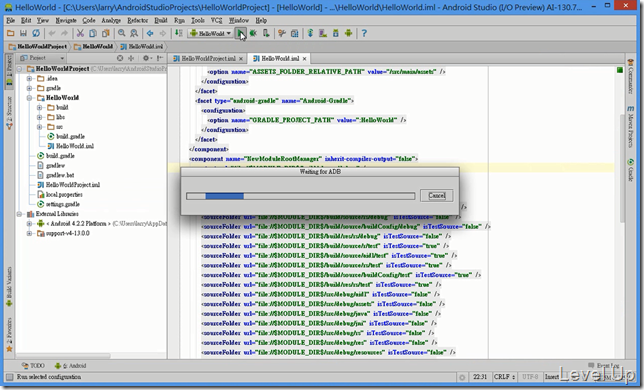Expand Android 4.2.2 Platform node

29,224
